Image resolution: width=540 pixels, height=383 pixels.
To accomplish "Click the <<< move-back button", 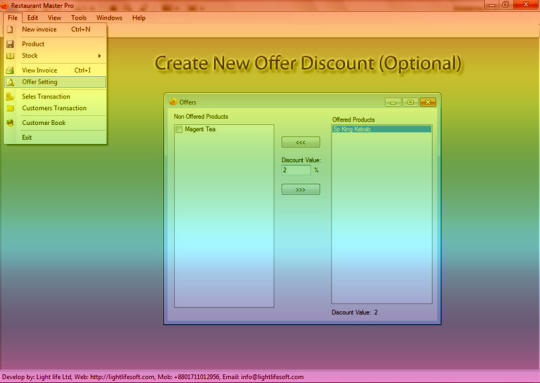I will [x=301, y=142].
